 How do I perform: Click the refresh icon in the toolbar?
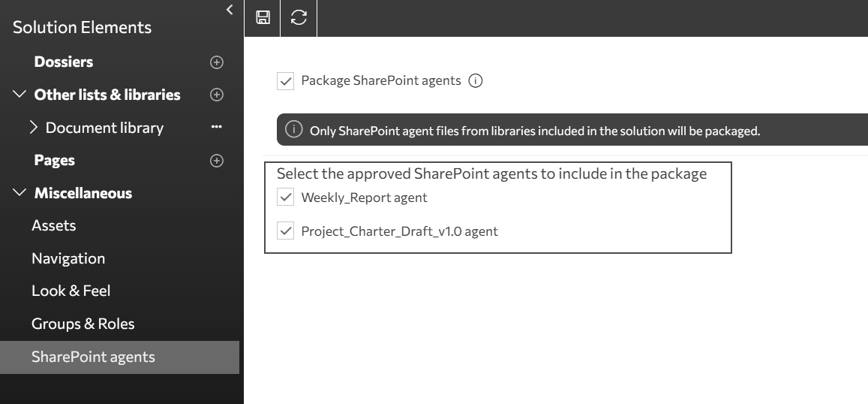pyautogui.click(x=299, y=17)
